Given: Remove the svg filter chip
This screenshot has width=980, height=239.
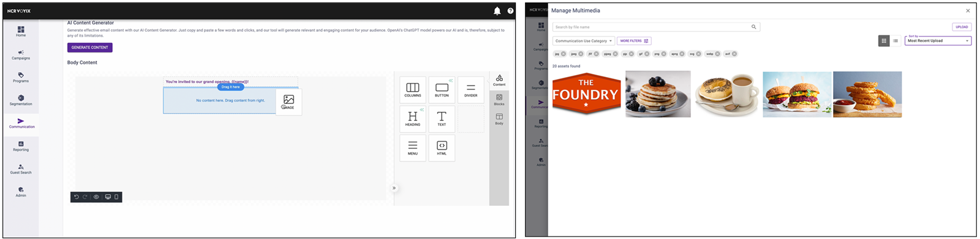Looking at the screenshot, I should [x=699, y=54].
